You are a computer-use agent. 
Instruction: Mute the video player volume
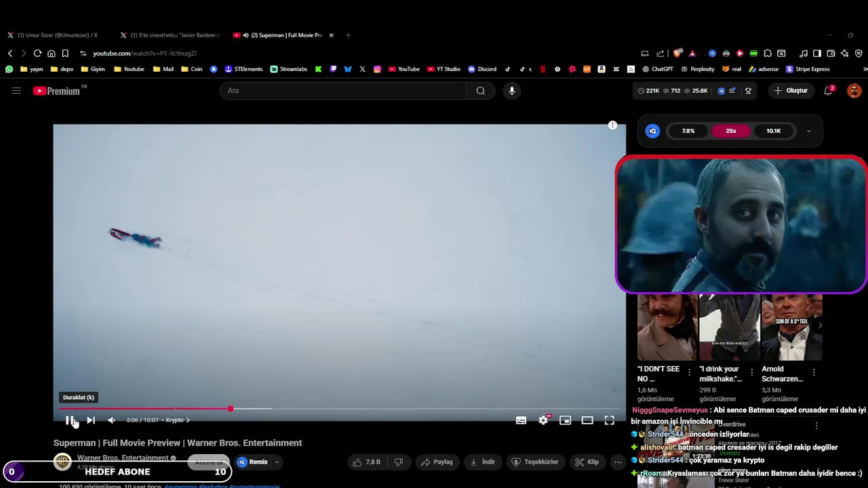pyautogui.click(x=112, y=420)
